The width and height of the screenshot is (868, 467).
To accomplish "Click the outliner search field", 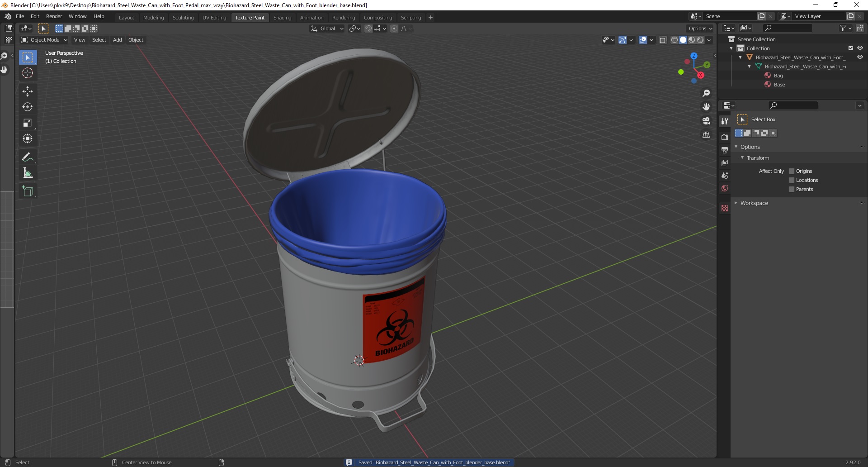I will 788,28.
